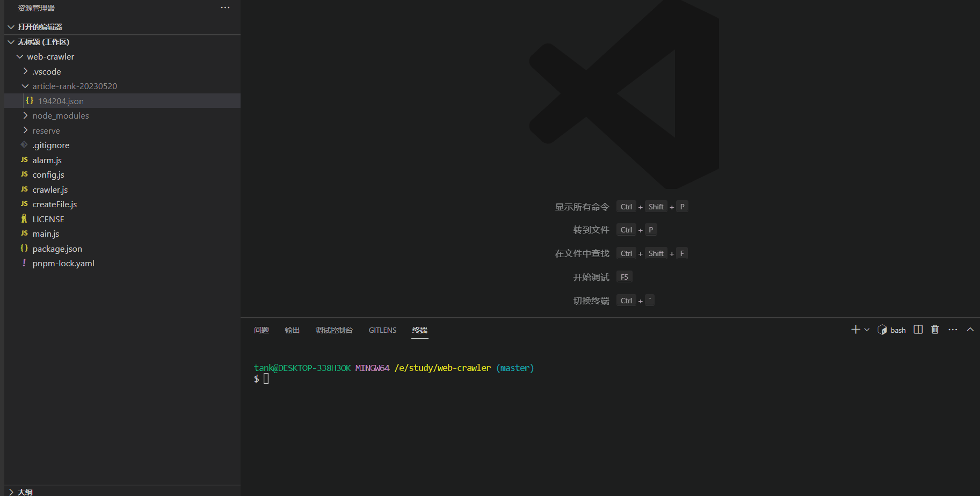Screen dimensions: 980x496
Task: Open the terminal panel more actions ellipsis
Action: [953, 329]
